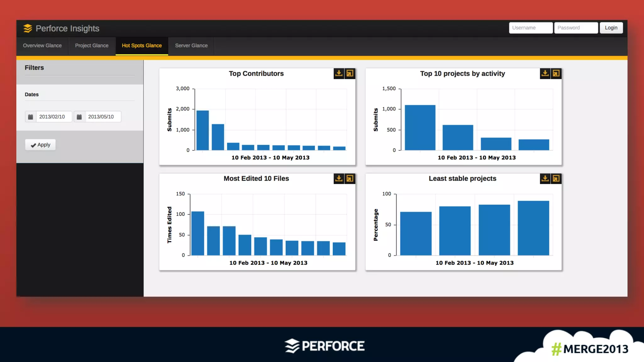
Task: Open the end date calendar picker
Action: (79, 117)
